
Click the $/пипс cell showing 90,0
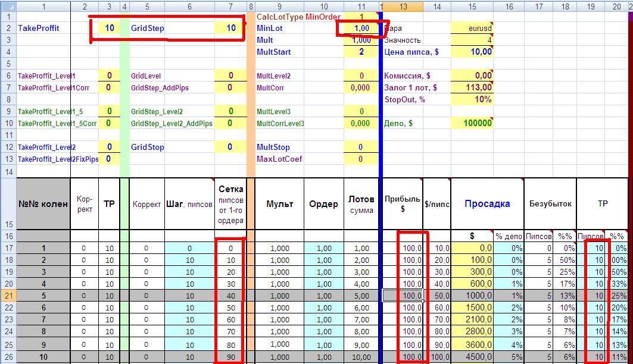pyautogui.click(x=437, y=344)
